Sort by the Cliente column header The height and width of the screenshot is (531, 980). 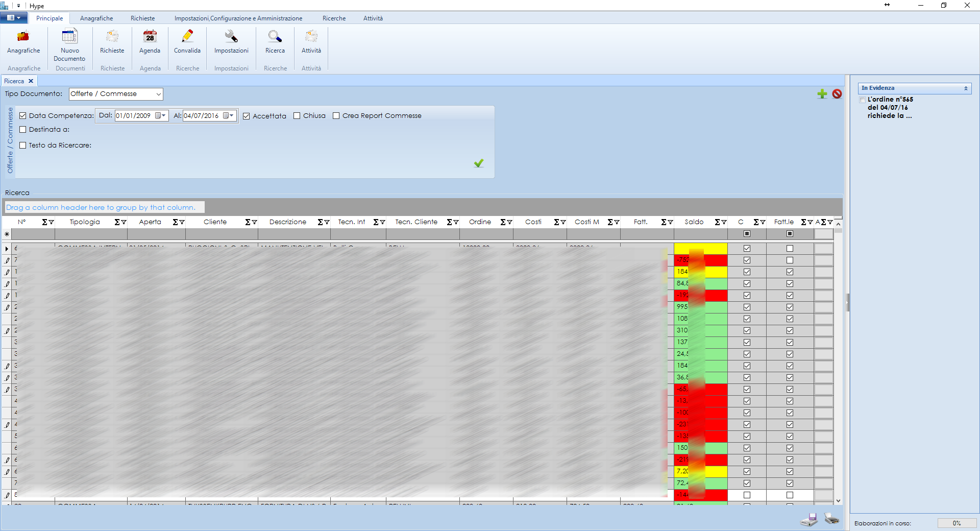[x=215, y=222]
